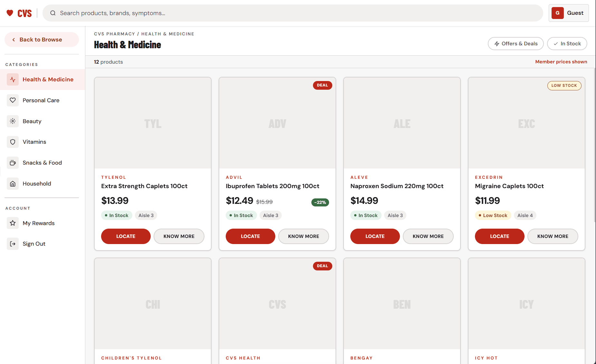Click the red Guest avatar icon

click(x=557, y=13)
